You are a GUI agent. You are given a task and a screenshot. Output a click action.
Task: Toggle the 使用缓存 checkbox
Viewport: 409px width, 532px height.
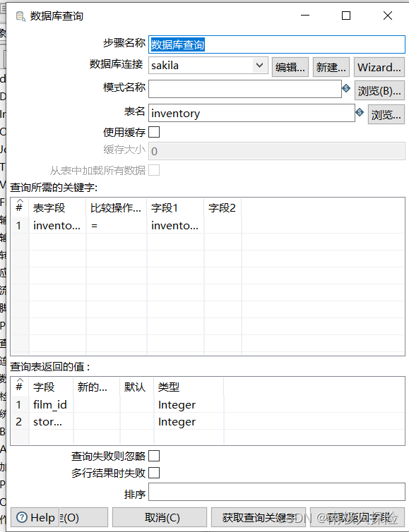[154, 132]
